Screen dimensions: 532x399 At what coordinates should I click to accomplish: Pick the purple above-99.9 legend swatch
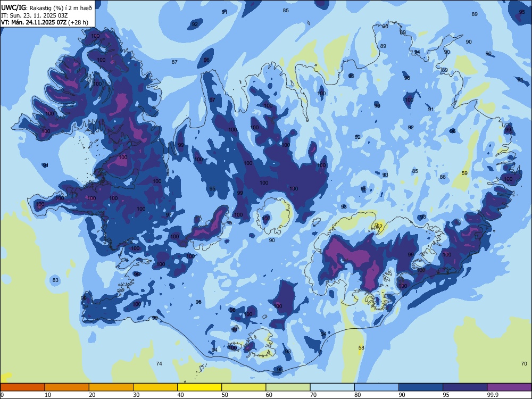(x=509, y=387)
